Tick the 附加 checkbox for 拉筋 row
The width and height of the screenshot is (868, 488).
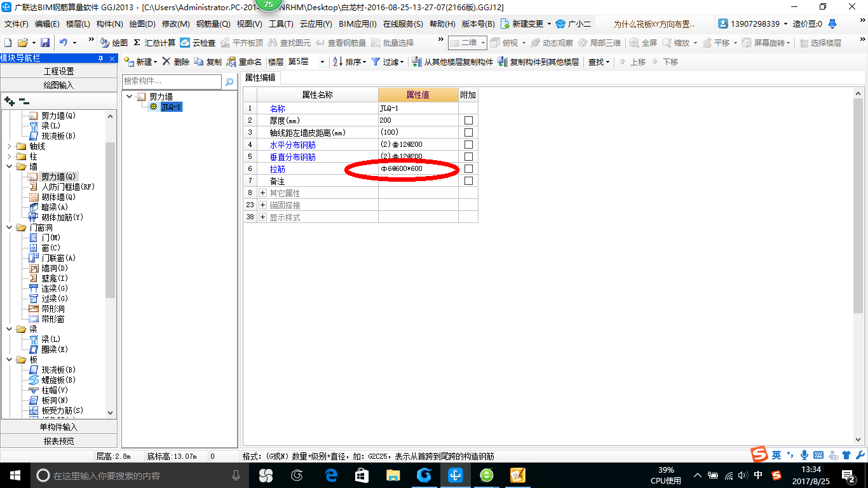coord(468,169)
